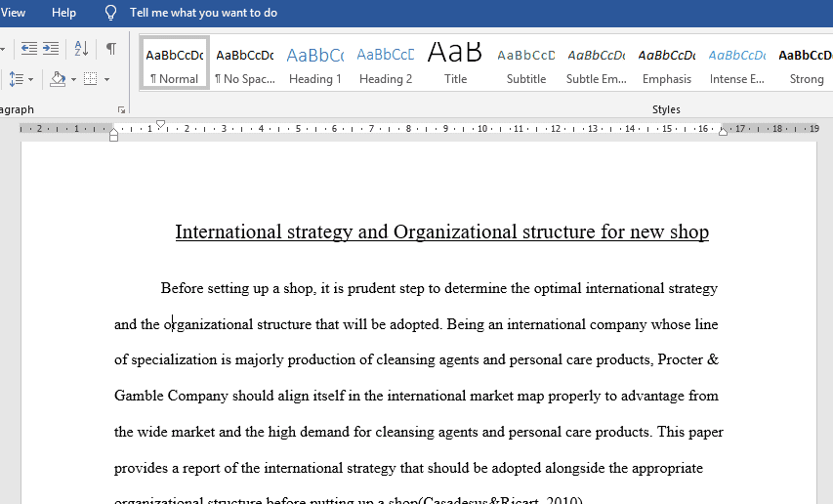Screen dimensions: 833x504
Task: Click the Increase Indent icon
Action: click(51, 49)
